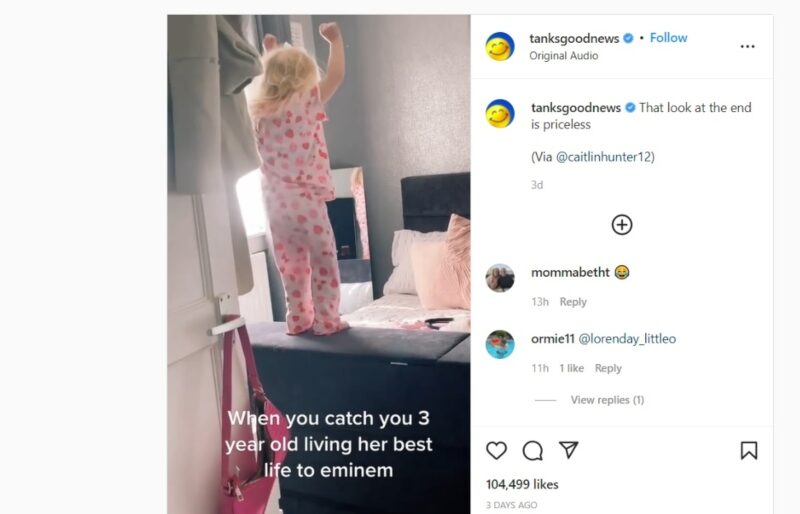Open tanksgoodnews profile picture in header
Image resolution: width=800 pixels, height=514 pixels.
click(x=499, y=46)
